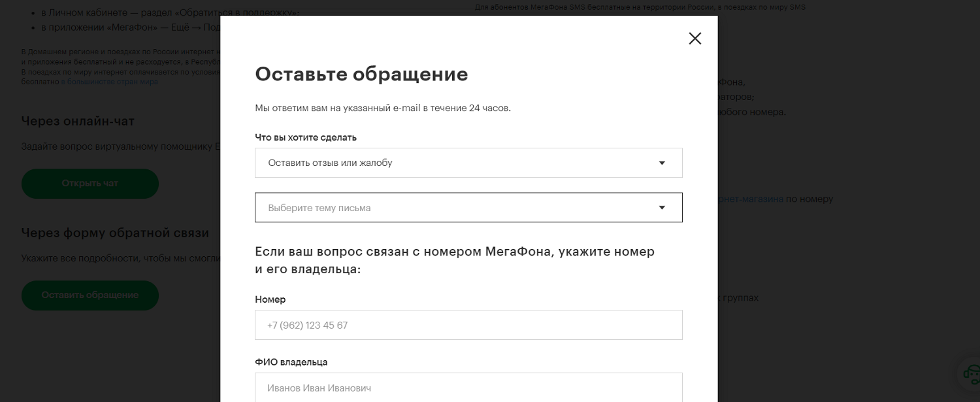Image resolution: width=980 pixels, height=402 pixels.
Task: Click the chat assistant icon at right edge
Action: (x=970, y=375)
